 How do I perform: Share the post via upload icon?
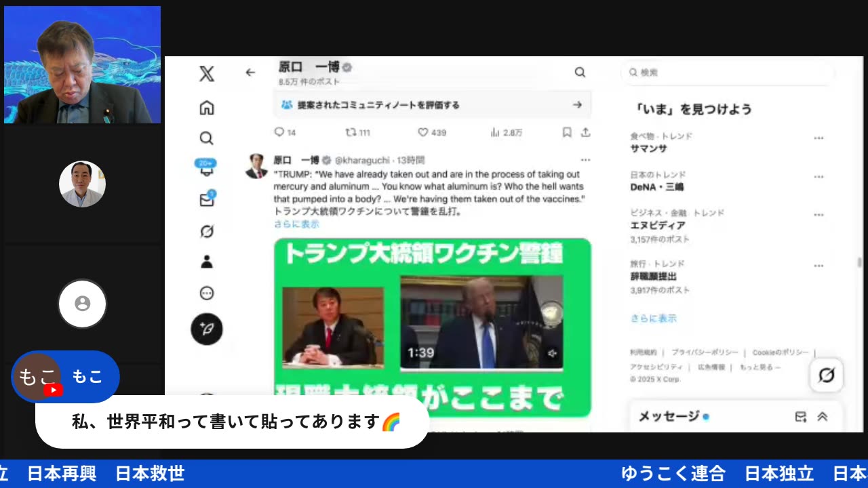tap(585, 132)
